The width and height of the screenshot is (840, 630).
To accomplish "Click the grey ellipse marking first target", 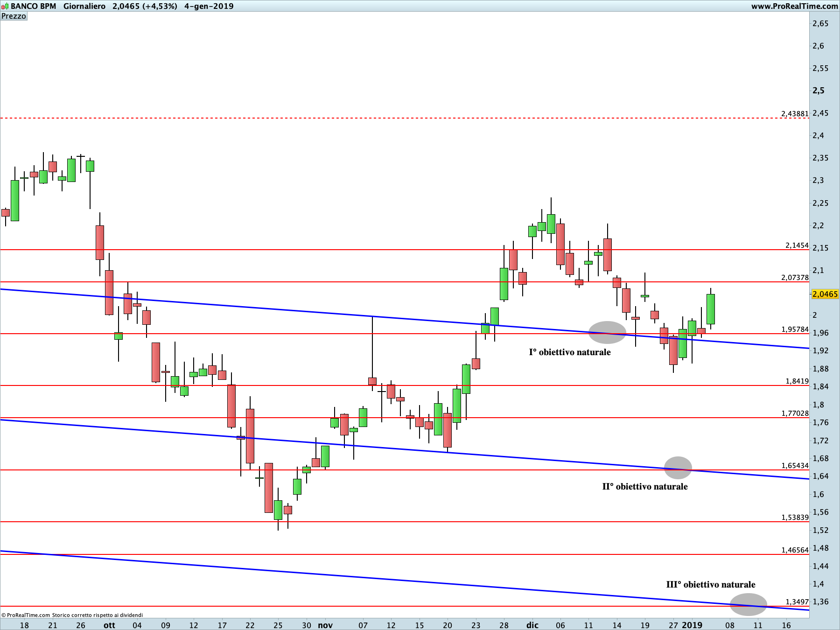I will [x=607, y=332].
